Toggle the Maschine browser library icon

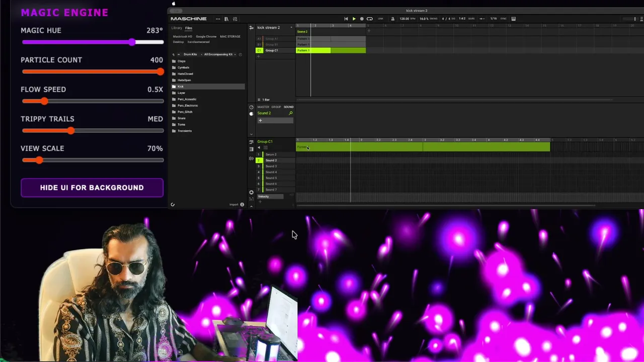[226, 19]
